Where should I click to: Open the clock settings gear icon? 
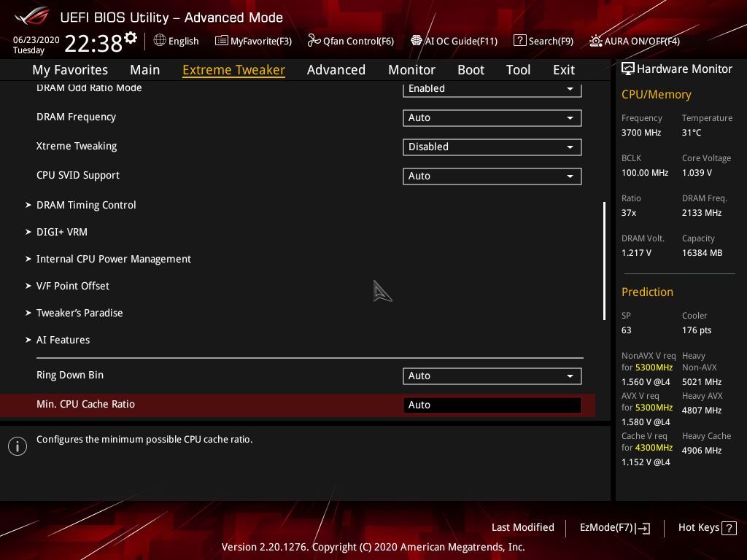pyautogui.click(x=131, y=38)
